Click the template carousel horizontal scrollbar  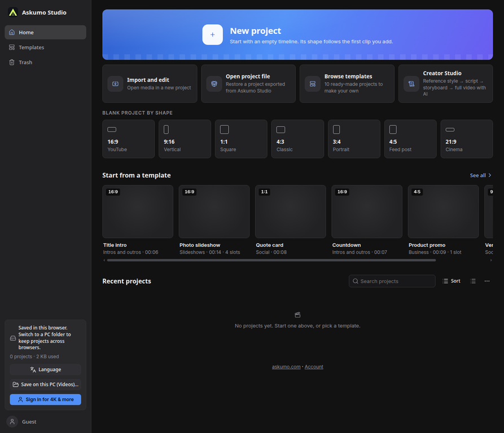pos(271,260)
